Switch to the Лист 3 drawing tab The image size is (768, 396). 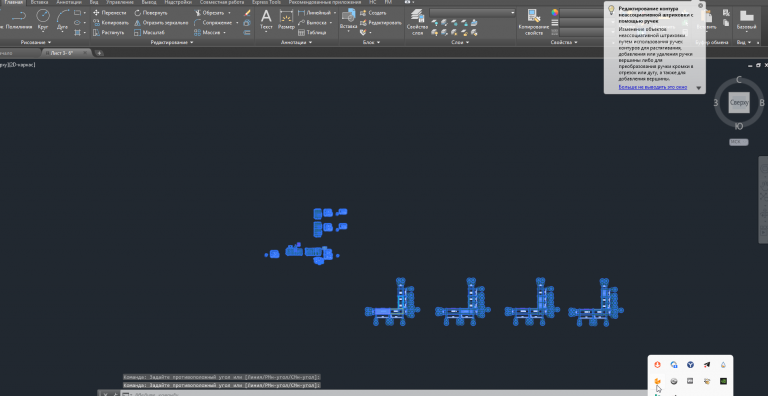click(66, 53)
